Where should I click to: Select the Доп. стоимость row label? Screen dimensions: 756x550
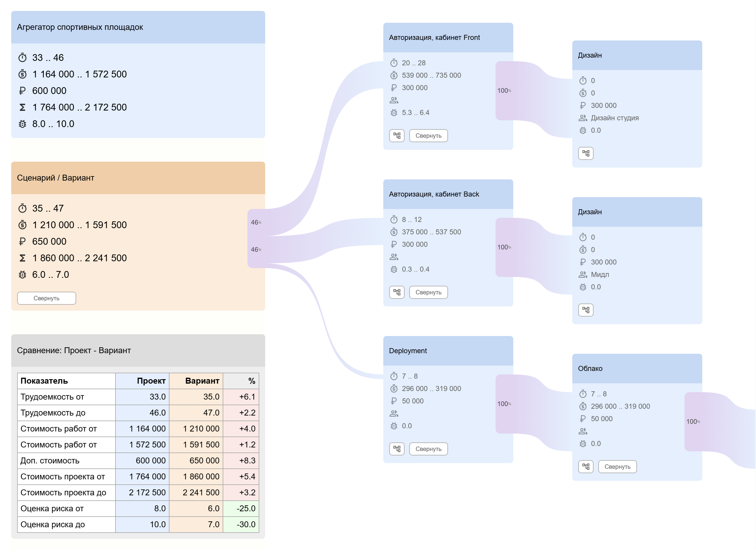click(x=50, y=461)
